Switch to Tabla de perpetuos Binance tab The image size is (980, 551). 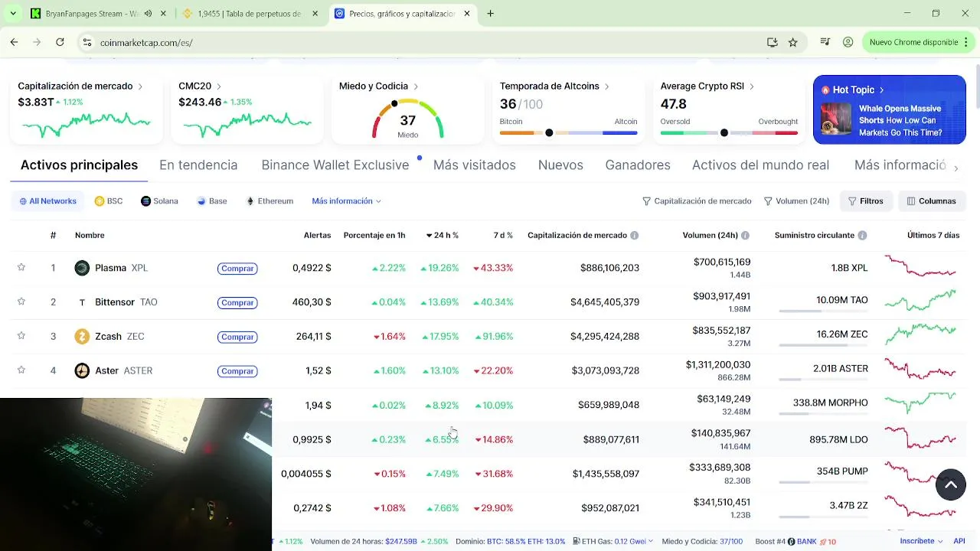pyautogui.click(x=250, y=14)
